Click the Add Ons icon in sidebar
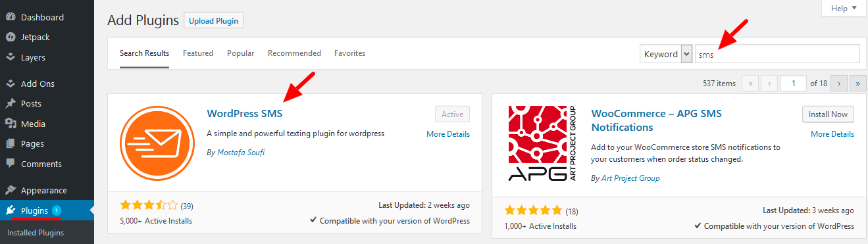Image resolution: width=868 pixels, height=244 pixels. [11, 84]
